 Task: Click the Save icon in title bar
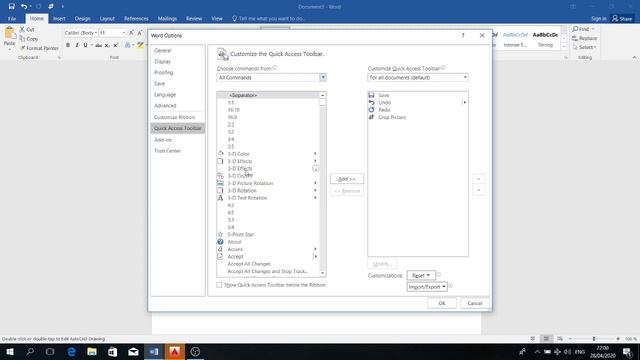[x=11, y=7]
